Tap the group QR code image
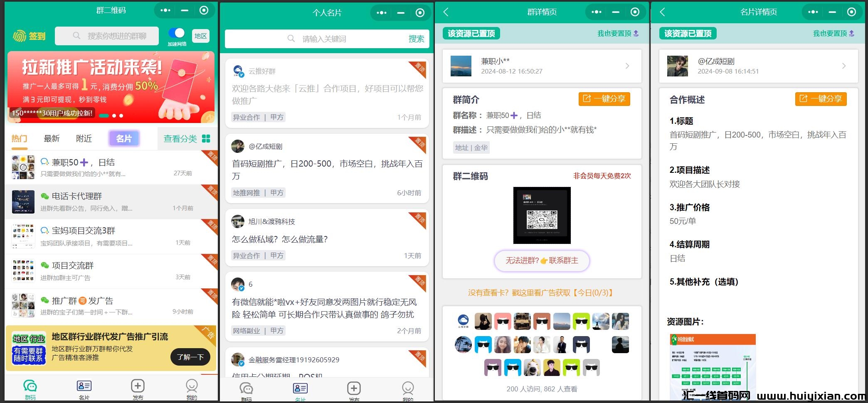The image size is (868, 403). click(542, 215)
